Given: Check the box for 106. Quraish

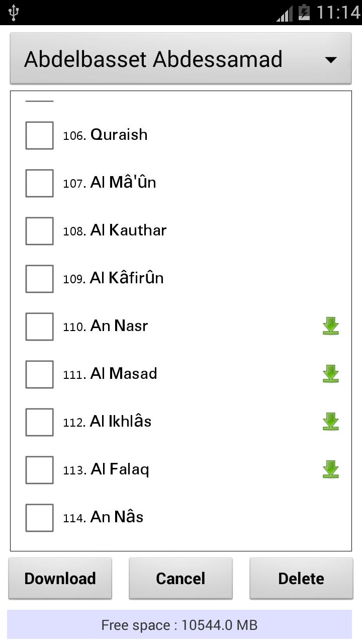Looking at the screenshot, I should click(x=39, y=135).
